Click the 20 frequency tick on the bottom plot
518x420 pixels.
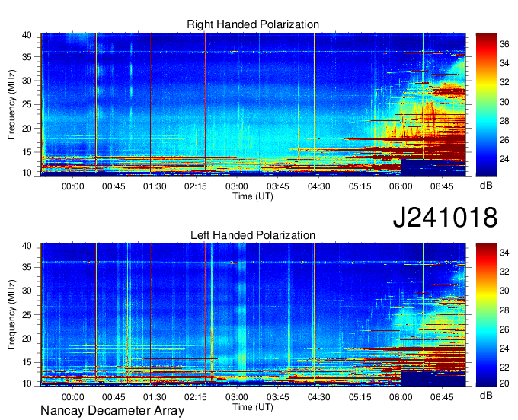pyautogui.click(x=27, y=339)
